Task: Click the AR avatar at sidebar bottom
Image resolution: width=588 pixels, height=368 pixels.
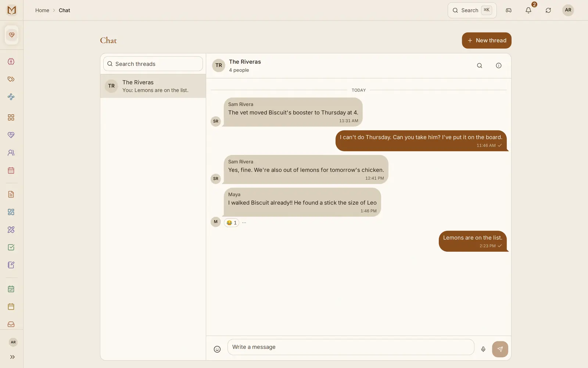Action: (x=13, y=342)
